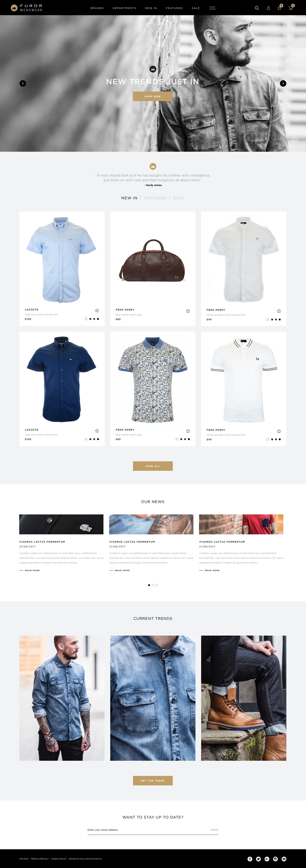Favorite the white striped-collar polo star
306x868 pixels.
(x=279, y=431)
